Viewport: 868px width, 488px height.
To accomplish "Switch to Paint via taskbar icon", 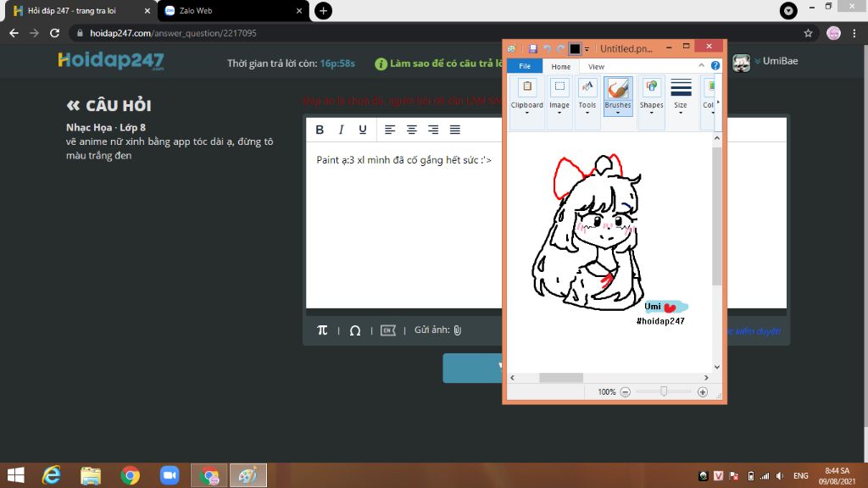I will pyautogui.click(x=248, y=475).
